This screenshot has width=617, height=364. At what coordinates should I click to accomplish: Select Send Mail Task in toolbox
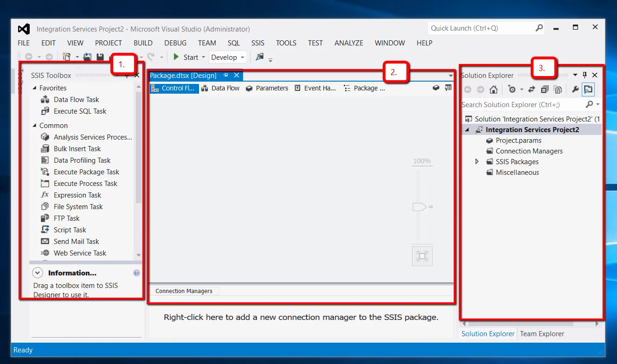coord(76,242)
